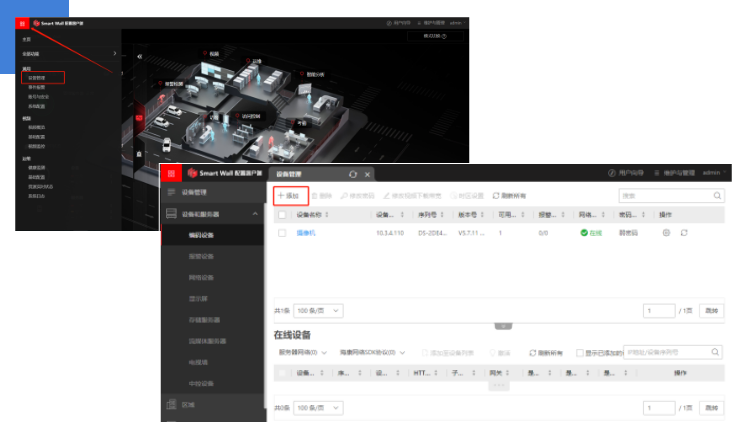
Task: Click the 刷新所有 refresh icon in top toolbar
Action: pos(496,196)
